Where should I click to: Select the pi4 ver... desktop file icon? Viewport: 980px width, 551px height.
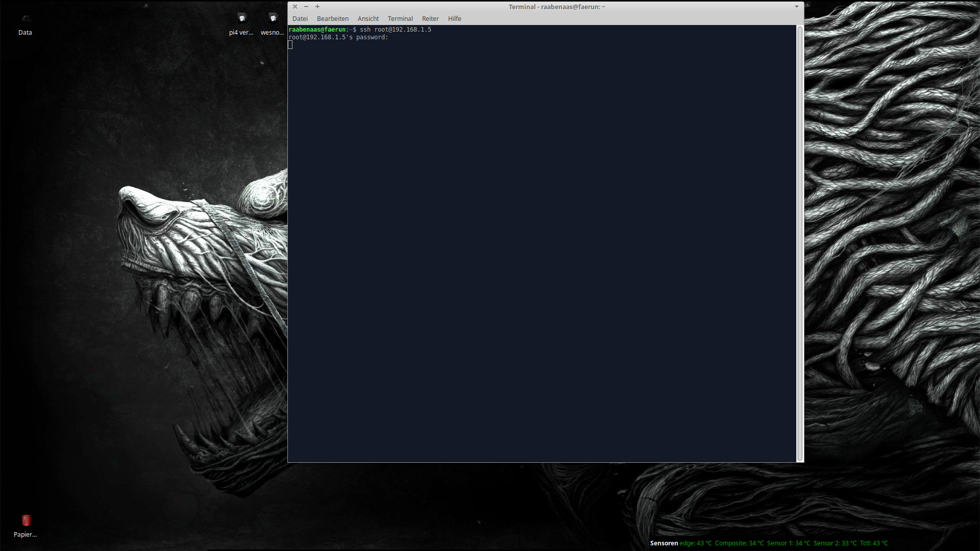pyautogui.click(x=241, y=24)
